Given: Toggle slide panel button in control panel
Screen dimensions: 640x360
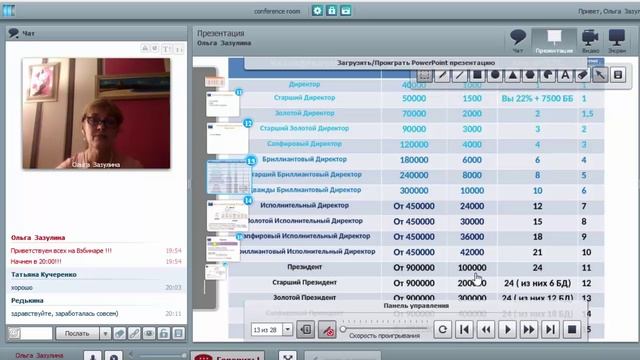Looking at the screenshot, I should [305, 329].
